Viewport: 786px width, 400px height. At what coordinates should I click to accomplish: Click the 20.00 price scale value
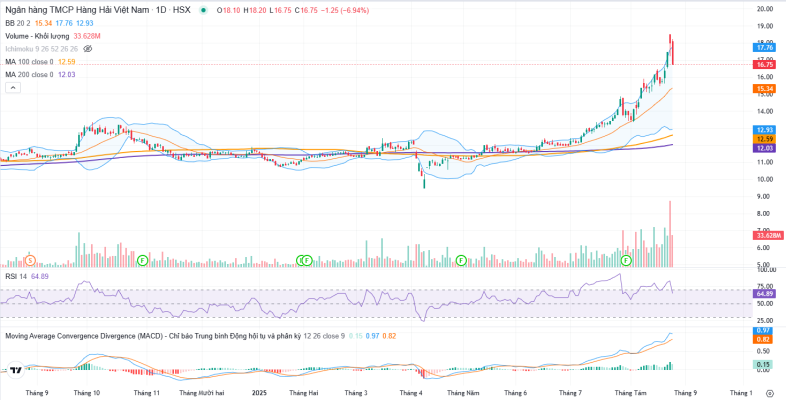[x=765, y=9]
